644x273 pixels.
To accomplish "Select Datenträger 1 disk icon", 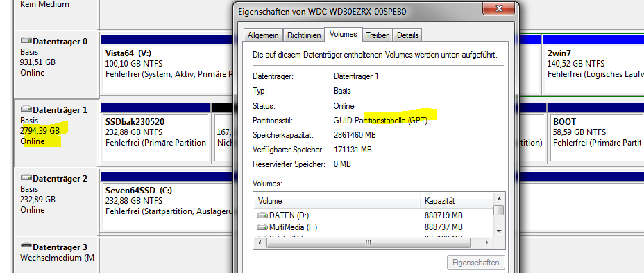I will [x=26, y=109].
